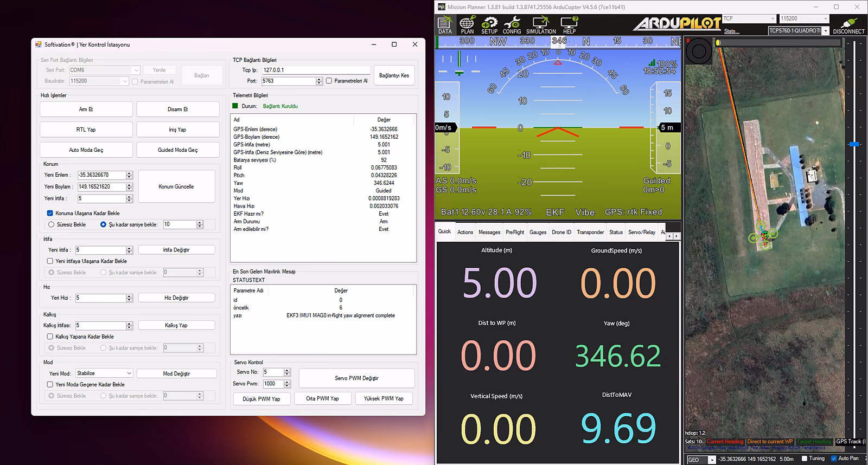Open the PLAN flight planner icon
The image size is (868, 465).
pos(467,25)
